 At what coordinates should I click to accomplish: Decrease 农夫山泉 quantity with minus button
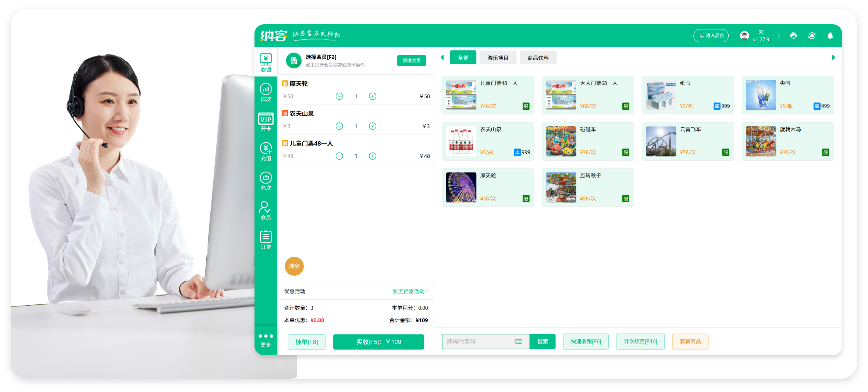point(339,126)
